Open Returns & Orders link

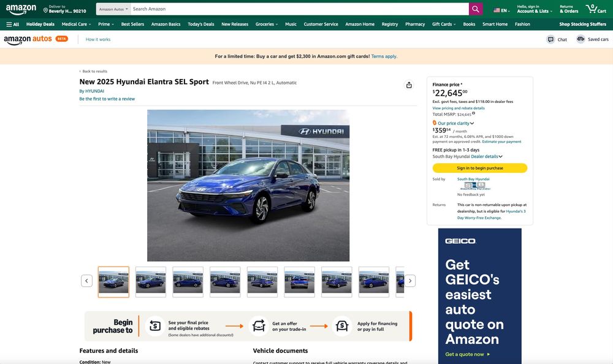[x=568, y=9]
